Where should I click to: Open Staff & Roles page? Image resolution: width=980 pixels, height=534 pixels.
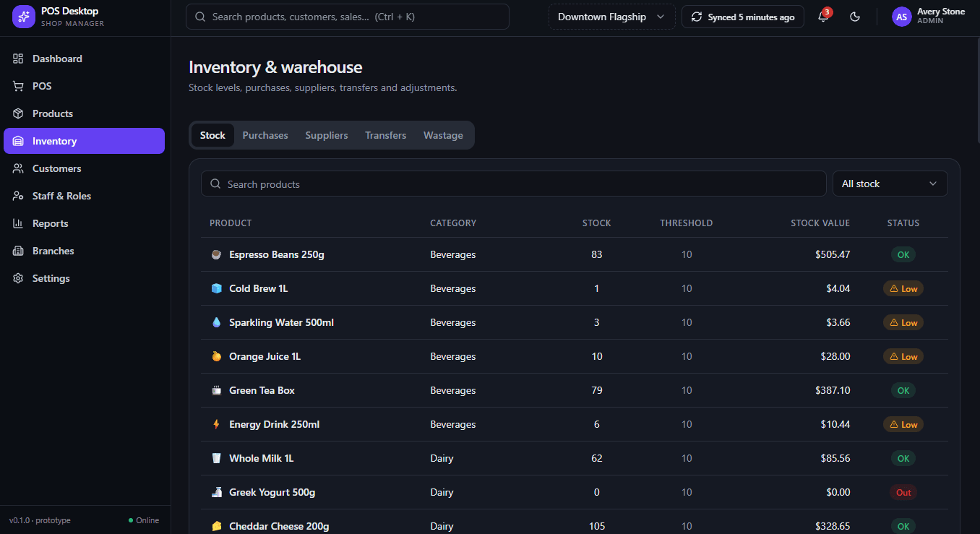[x=84, y=196]
